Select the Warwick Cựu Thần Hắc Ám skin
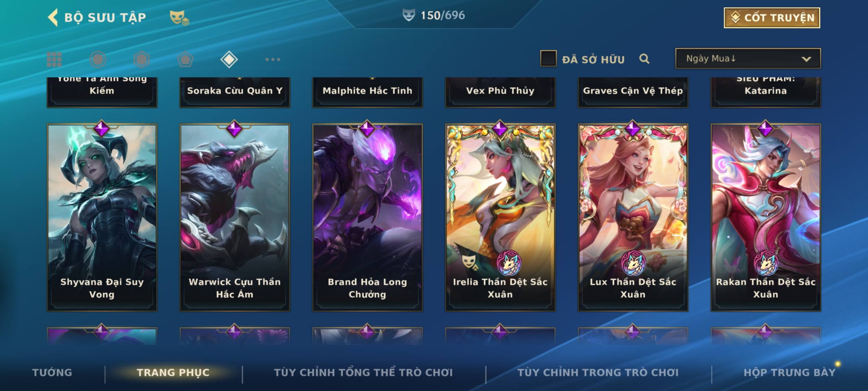868x391 pixels. (235, 217)
